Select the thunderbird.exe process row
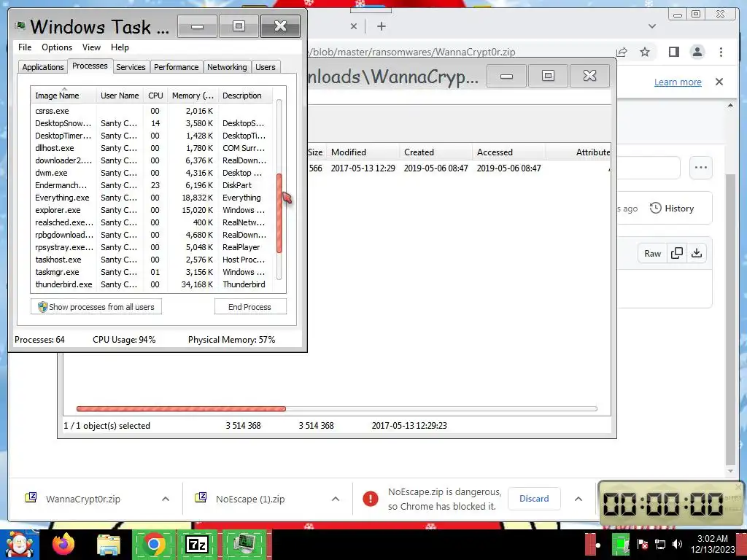Viewport: 747px width, 560px height. pyautogui.click(x=152, y=284)
